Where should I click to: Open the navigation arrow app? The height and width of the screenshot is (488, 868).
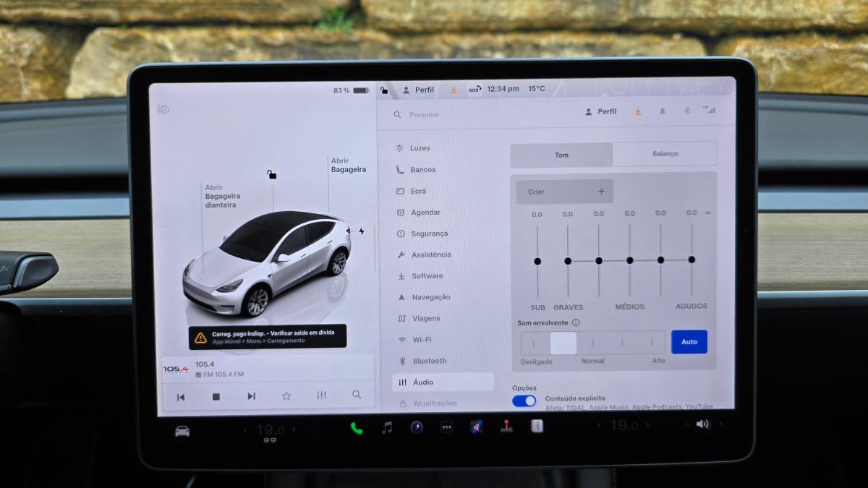[476, 427]
